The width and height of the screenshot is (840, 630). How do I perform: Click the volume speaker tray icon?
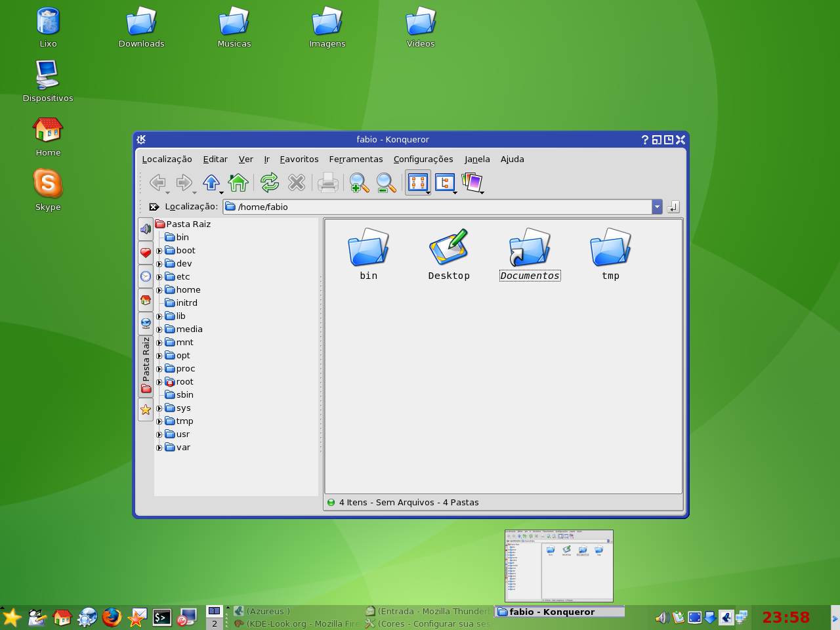(x=662, y=618)
